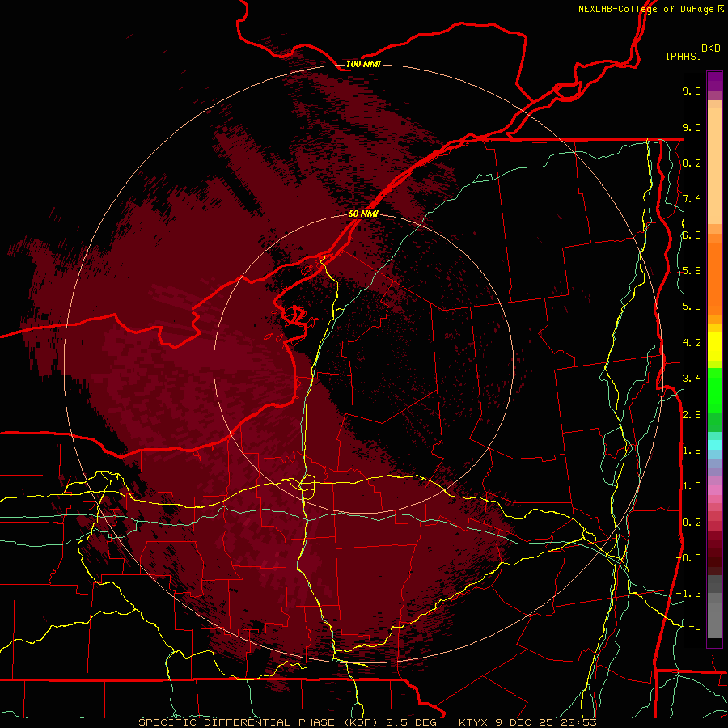The height and width of the screenshot is (728, 728).
Task: Click the 5.8 value on the color scale
Action: tap(692, 271)
